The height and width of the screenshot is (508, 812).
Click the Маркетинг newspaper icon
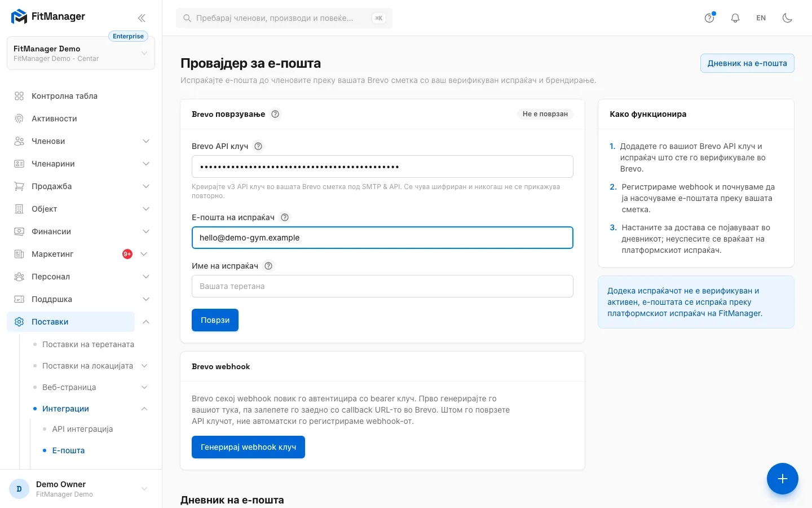19,254
